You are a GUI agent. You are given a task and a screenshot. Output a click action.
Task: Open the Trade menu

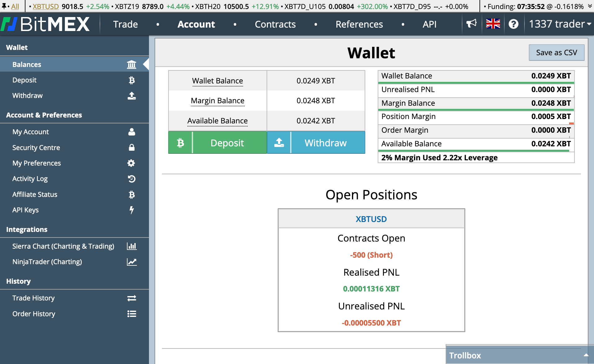125,24
